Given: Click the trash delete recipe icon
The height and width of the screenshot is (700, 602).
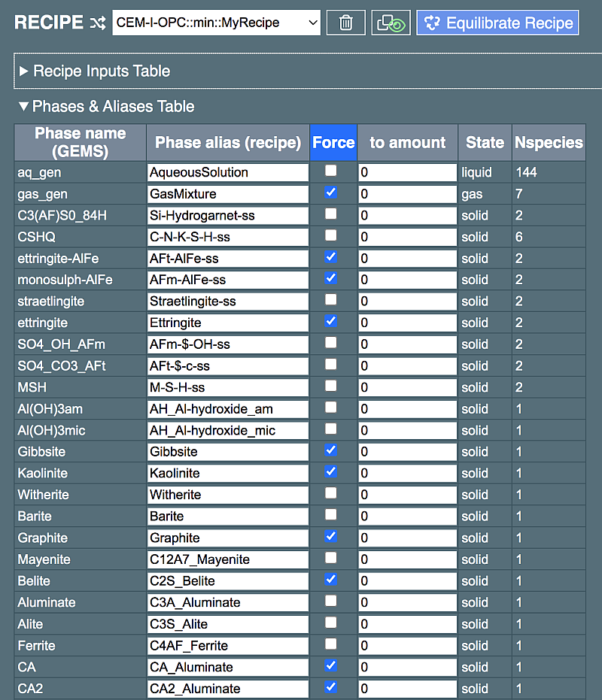Looking at the screenshot, I should 346,23.
